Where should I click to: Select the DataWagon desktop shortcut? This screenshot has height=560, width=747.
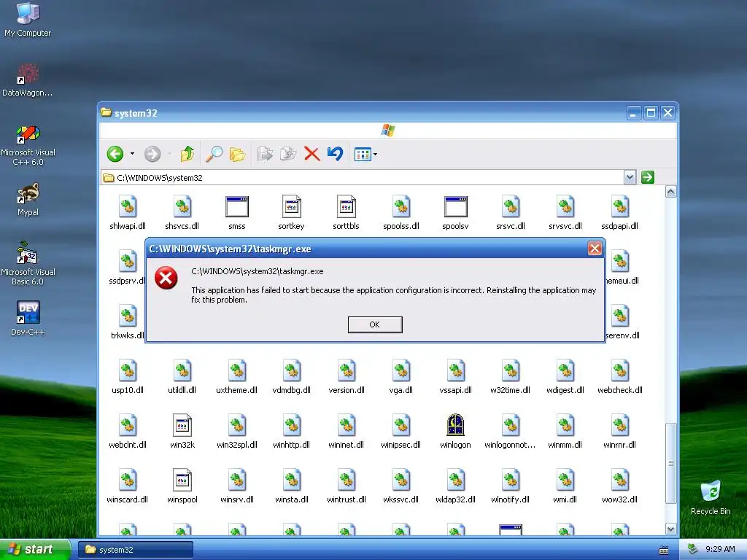point(28,79)
